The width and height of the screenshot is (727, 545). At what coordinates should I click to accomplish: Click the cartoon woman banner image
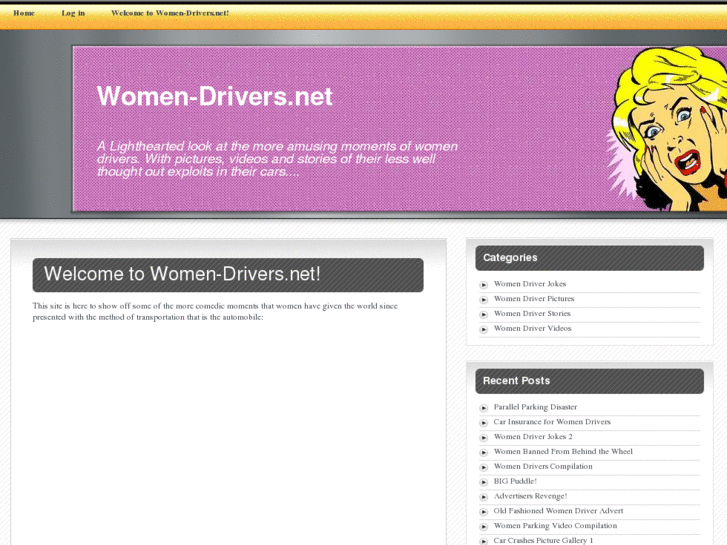click(665, 128)
